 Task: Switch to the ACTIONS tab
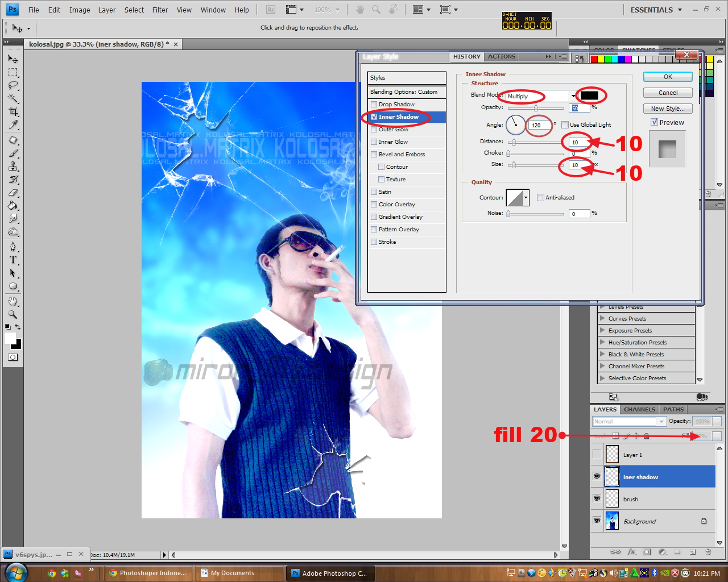pos(502,56)
